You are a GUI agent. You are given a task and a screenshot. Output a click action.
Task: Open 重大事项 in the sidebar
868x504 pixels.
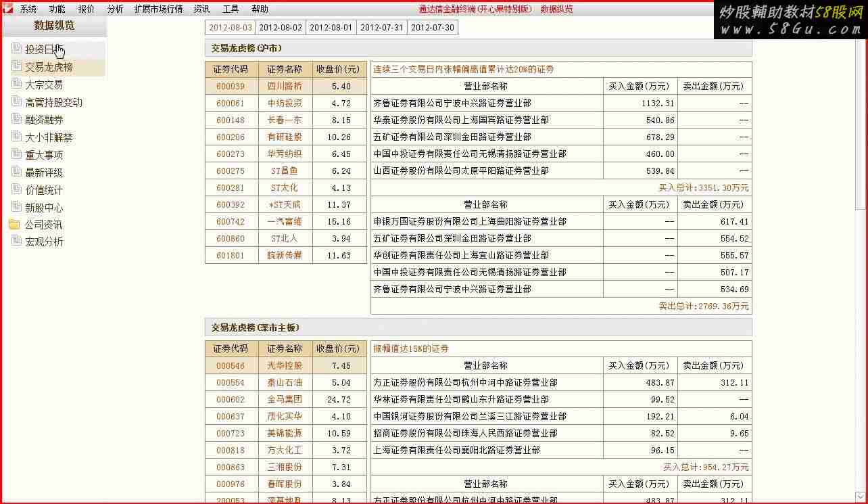tap(44, 155)
